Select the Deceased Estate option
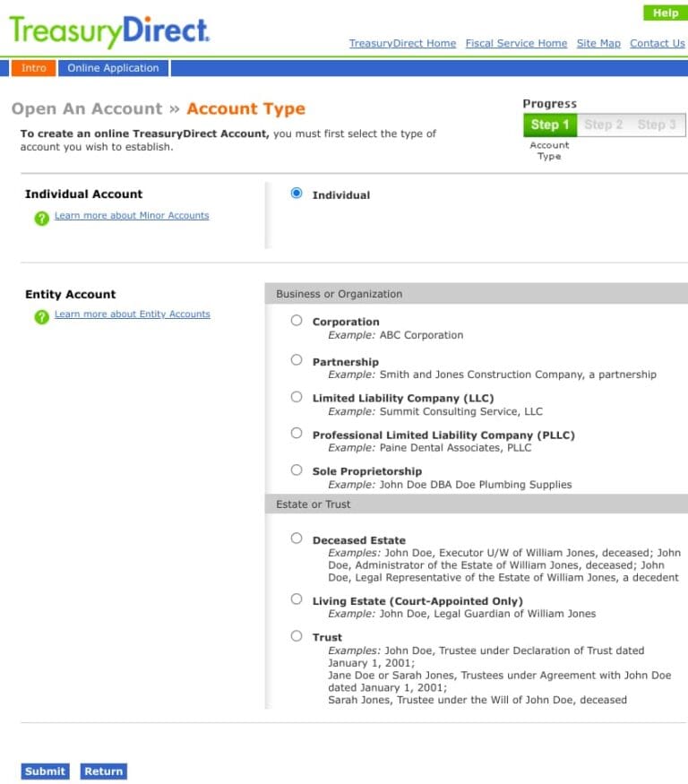This screenshot has height=784, width=688. point(297,538)
